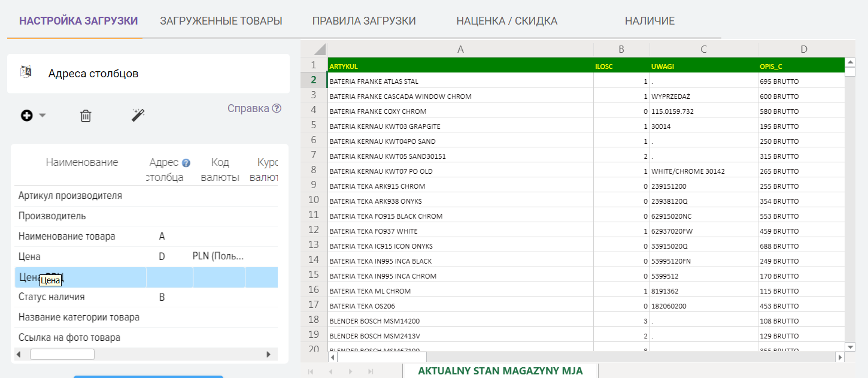The height and width of the screenshot is (378, 868).
Task: Go to the next sheet with navigation arrow
Action: click(351, 371)
